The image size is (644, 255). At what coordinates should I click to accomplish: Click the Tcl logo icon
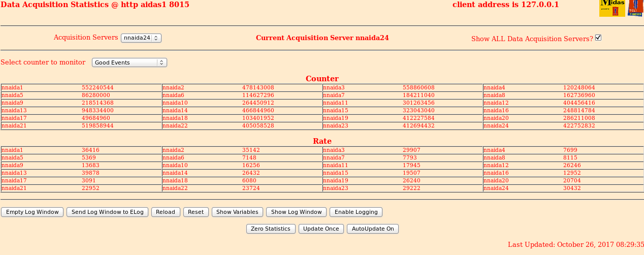click(x=635, y=8)
